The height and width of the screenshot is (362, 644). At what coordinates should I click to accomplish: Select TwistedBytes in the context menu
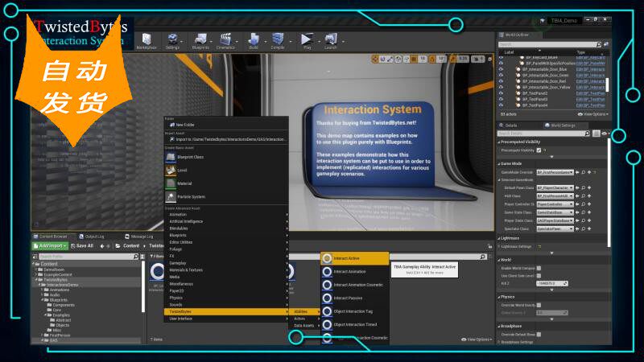[226, 311]
